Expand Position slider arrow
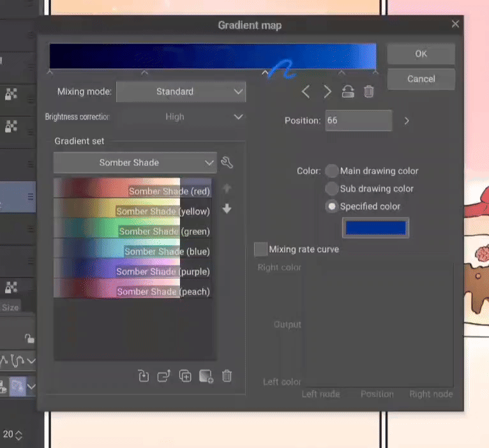 point(407,121)
